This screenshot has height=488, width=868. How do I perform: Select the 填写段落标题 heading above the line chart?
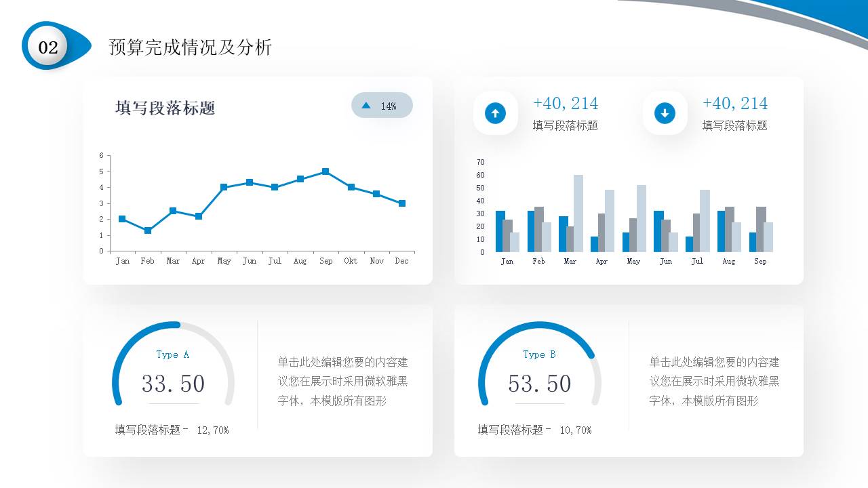[x=165, y=108]
